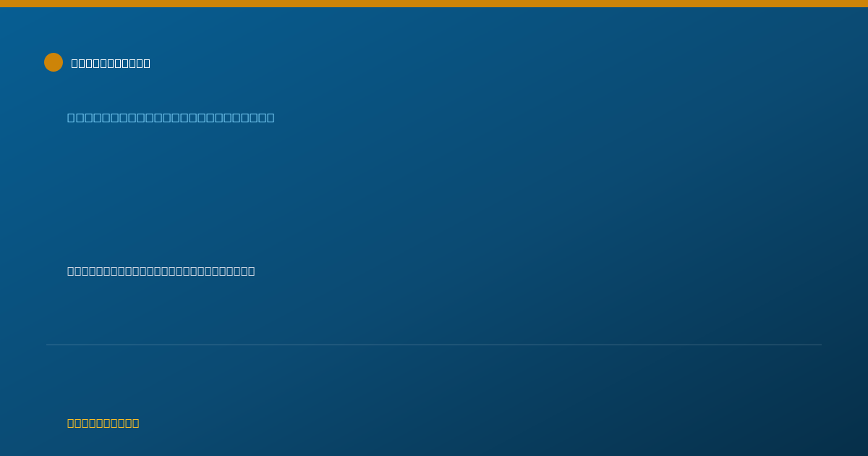Select the white header text next to the circle

[111, 63]
